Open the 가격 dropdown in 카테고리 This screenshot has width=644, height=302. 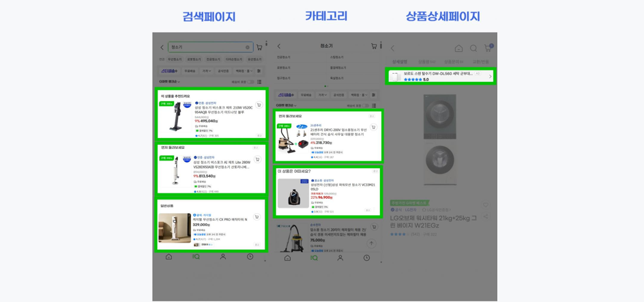[x=323, y=95]
